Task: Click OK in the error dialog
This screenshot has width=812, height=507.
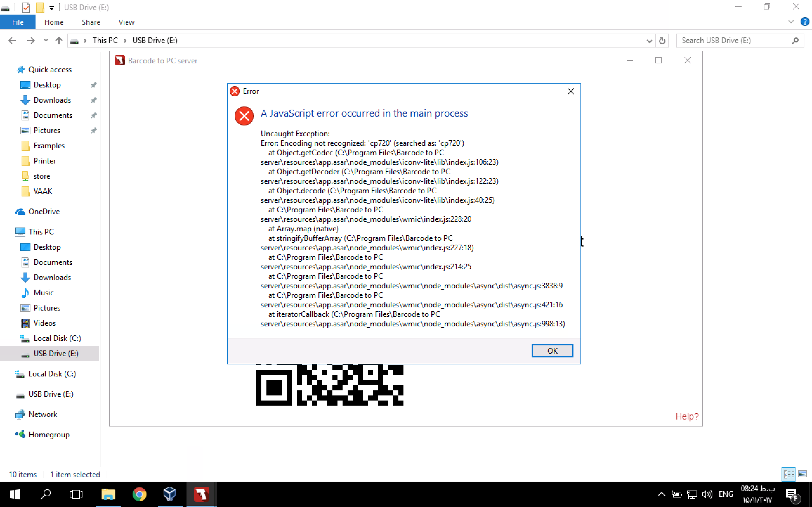Action: click(552, 351)
